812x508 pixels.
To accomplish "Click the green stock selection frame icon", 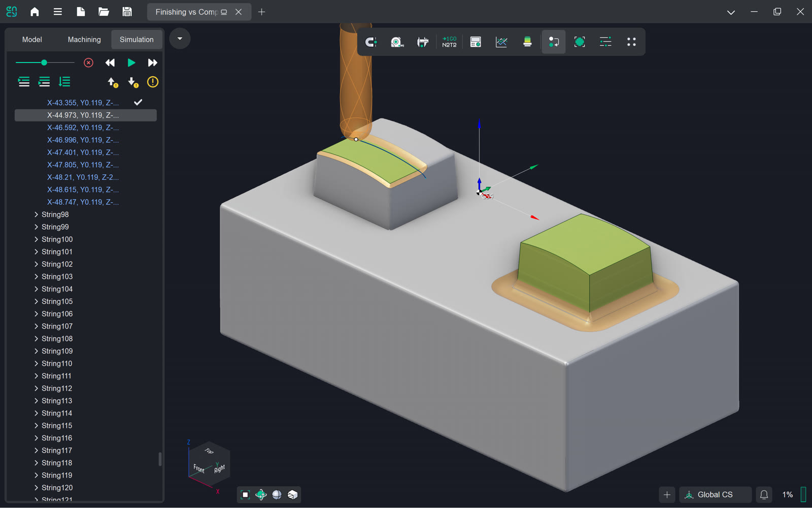I will point(580,42).
